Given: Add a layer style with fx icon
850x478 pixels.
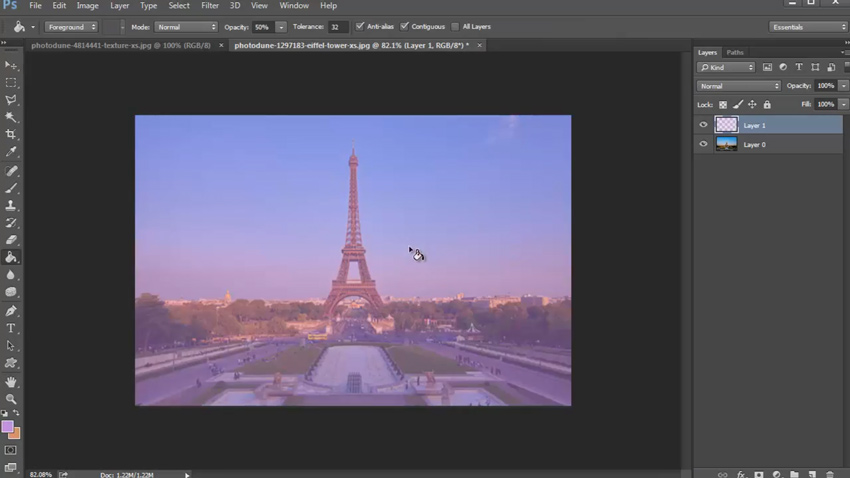Looking at the screenshot, I should click(x=741, y=474).
